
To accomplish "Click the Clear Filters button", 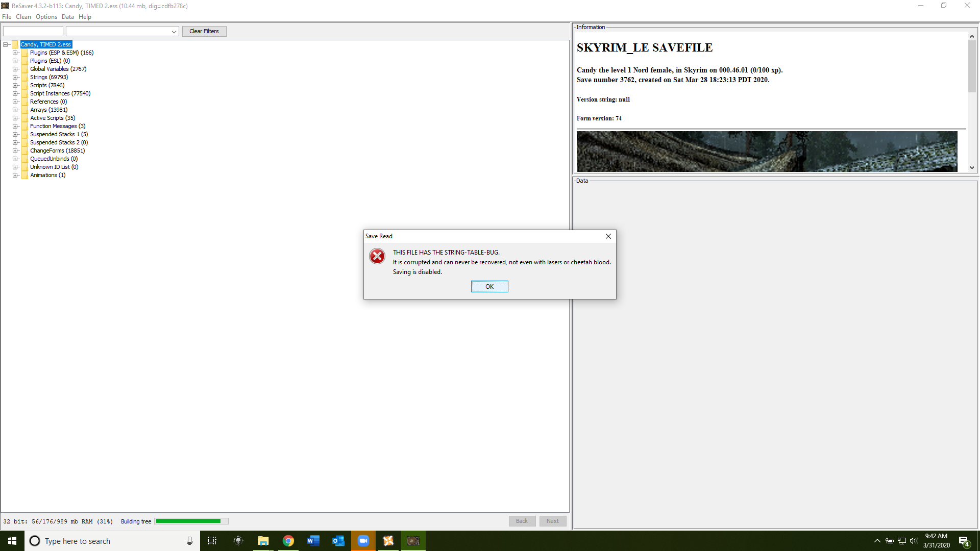I will 204,31.
